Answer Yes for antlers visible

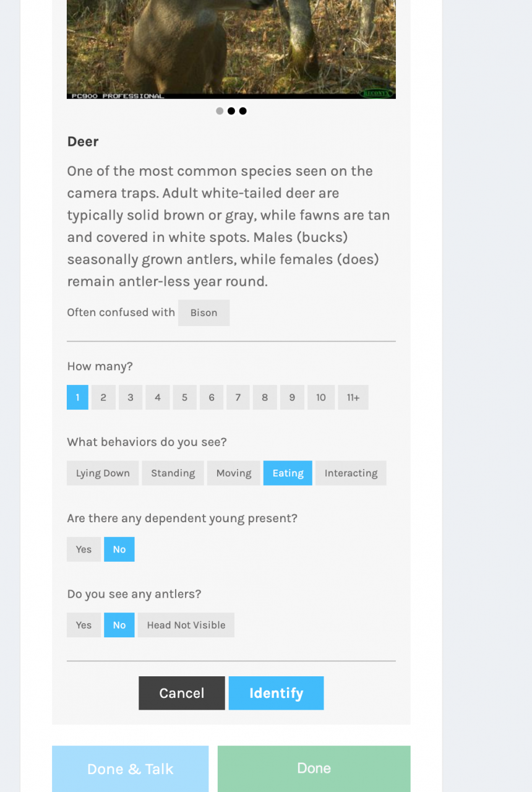click(84, 626)
